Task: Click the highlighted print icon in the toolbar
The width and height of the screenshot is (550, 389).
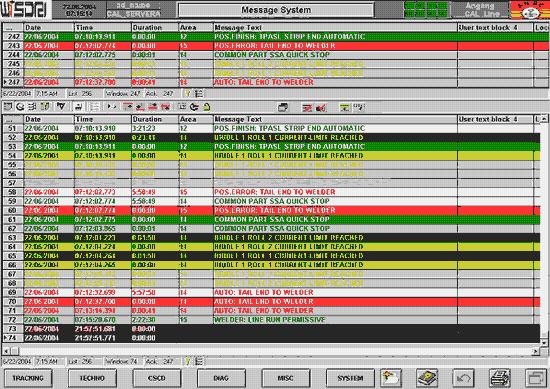Action: coord(79,107)
